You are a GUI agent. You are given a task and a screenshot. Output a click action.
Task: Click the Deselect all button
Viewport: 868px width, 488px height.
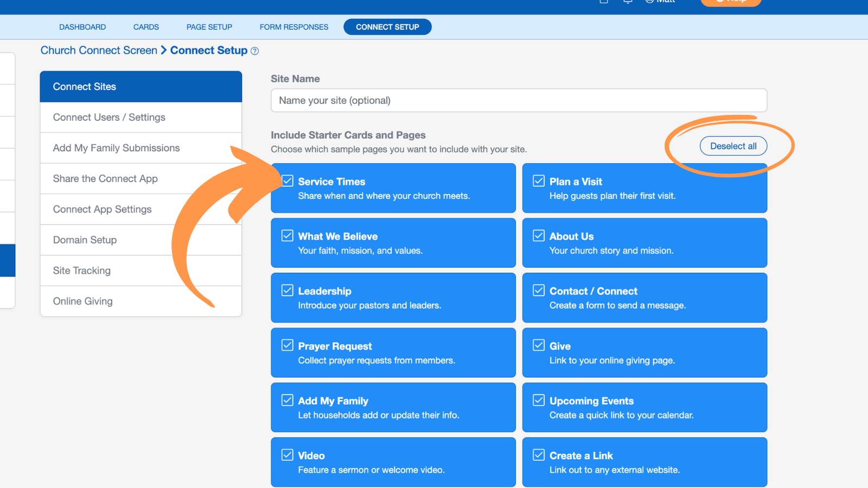[x=733, y=146]
